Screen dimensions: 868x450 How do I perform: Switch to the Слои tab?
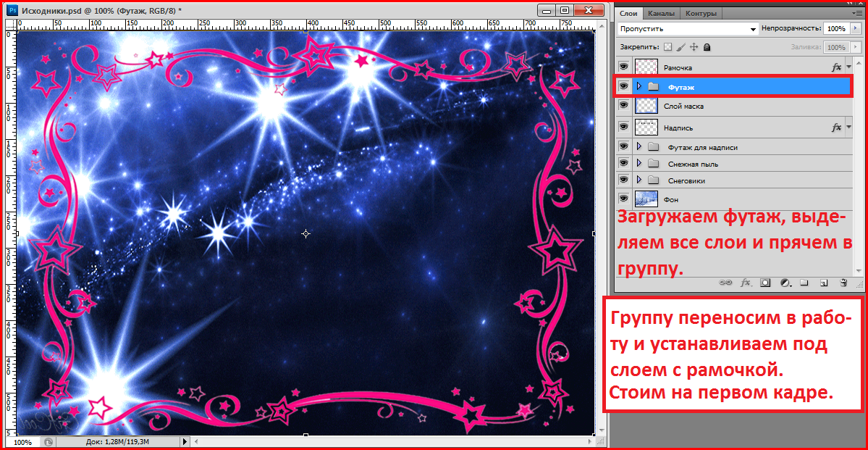[x=628, y=13]
